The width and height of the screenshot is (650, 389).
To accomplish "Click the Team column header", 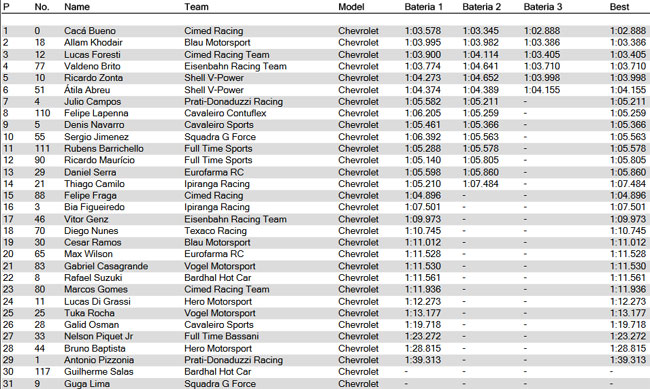I will click(196, 7).
